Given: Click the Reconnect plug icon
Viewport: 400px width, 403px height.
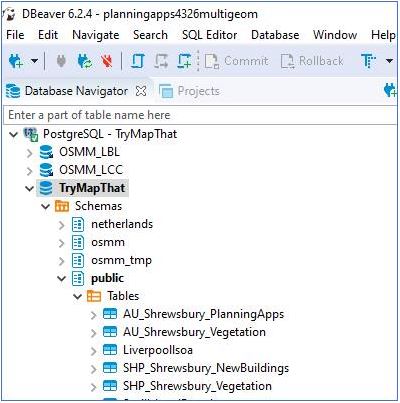Looking at the screenshot, I should [85, 61].
